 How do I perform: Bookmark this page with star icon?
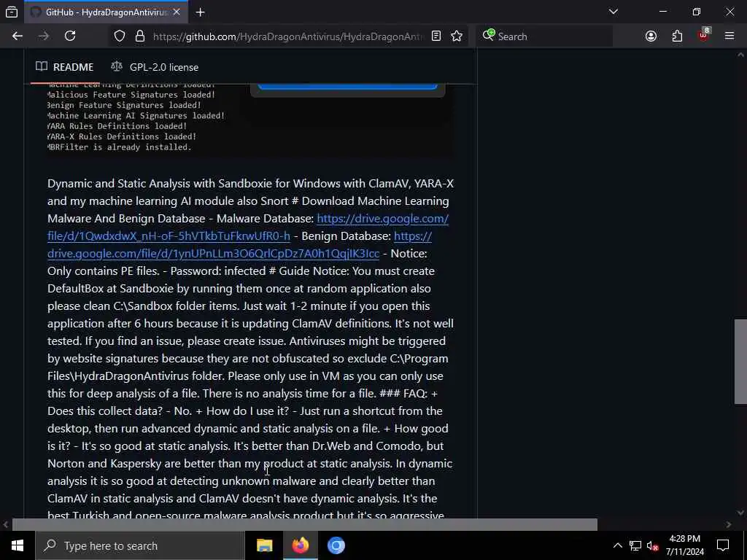(457, 36)
